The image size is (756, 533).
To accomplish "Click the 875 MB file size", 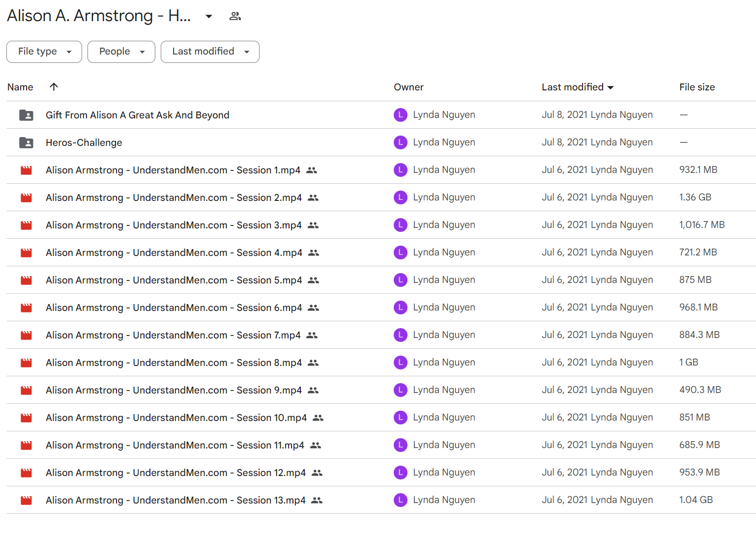I will pos(696,280).
